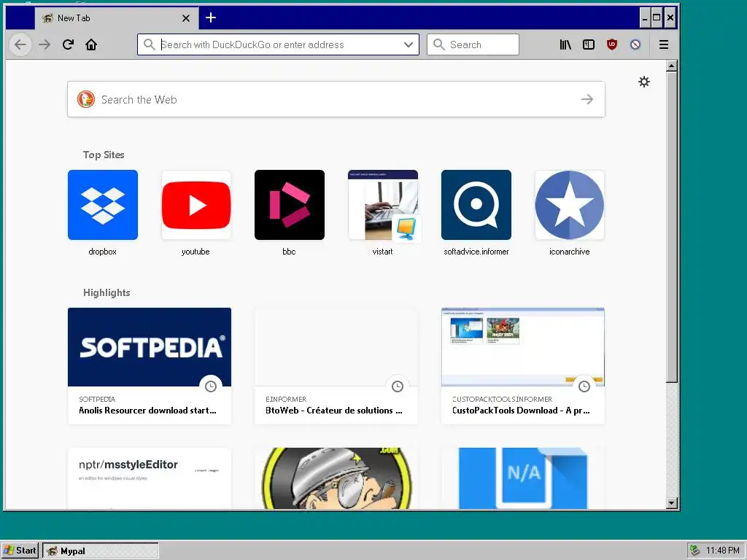Image resolution: width=747 pixels, height=560 pixels.
Task: Submit web search with arrow button
Action: (x=587, y=99)
